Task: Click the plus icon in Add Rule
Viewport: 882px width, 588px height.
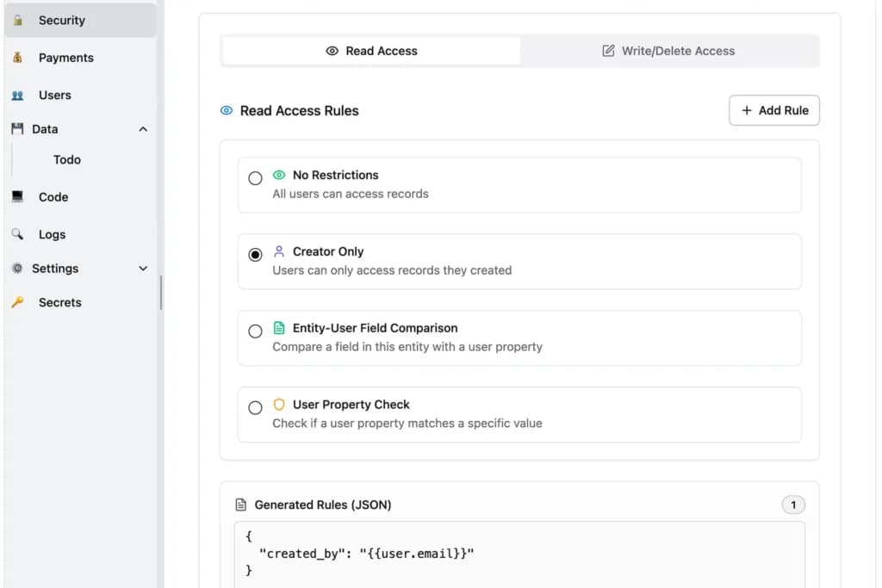Action: click(x=747, y=110)
